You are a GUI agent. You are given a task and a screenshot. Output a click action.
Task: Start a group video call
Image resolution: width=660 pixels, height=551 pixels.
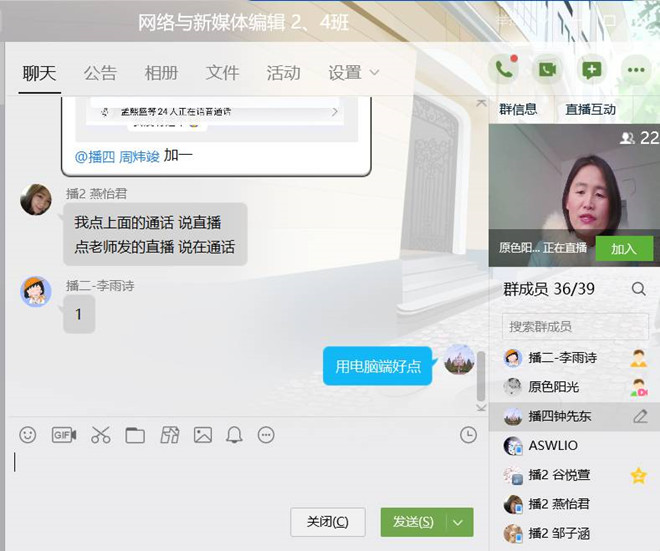click(x=547, y=69)
